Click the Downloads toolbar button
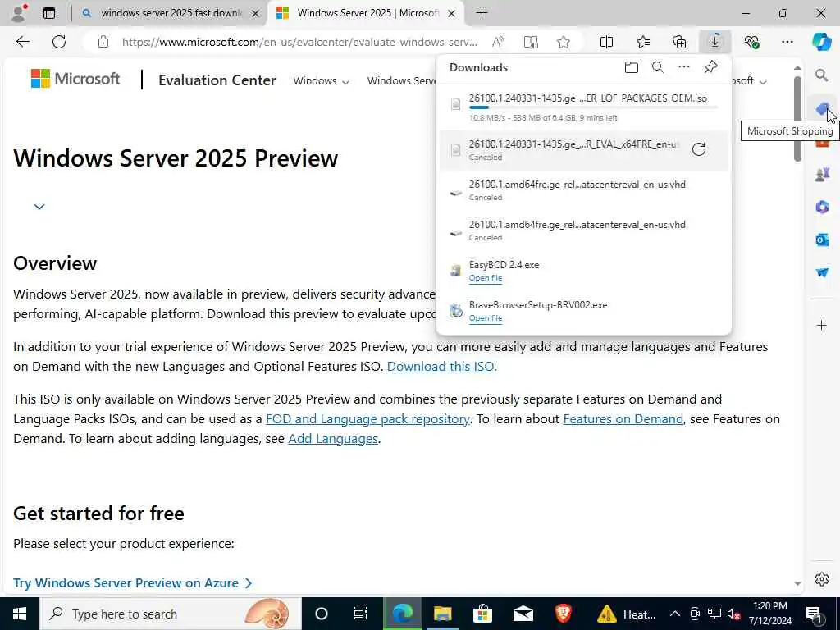840x630 pixels. pos(714,42)
